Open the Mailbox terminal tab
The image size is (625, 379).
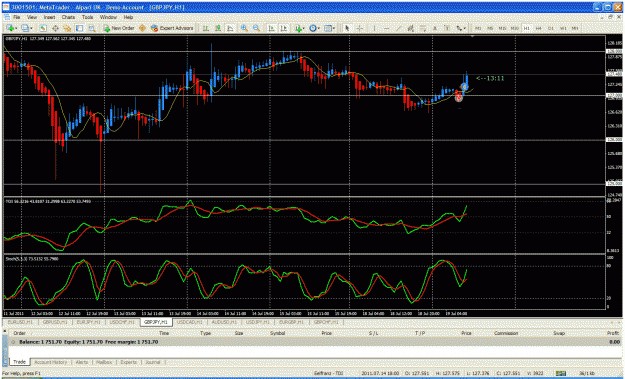pyautogui.click(x=105, y=362)
